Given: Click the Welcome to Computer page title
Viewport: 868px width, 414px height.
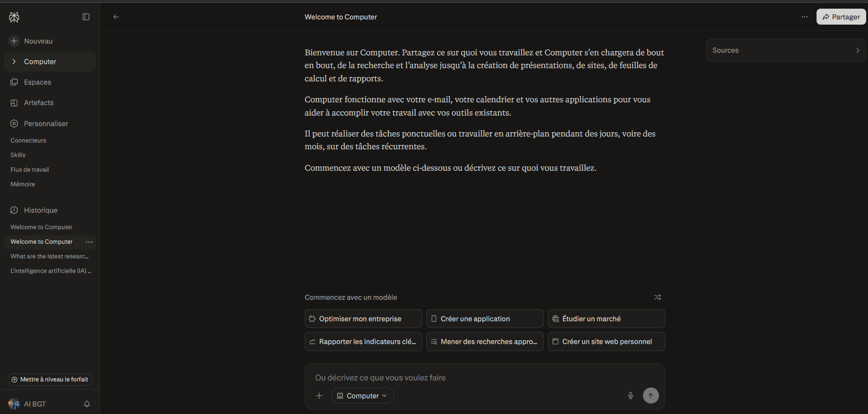Looking at the screenshot, I should click(x=341, y=17).
